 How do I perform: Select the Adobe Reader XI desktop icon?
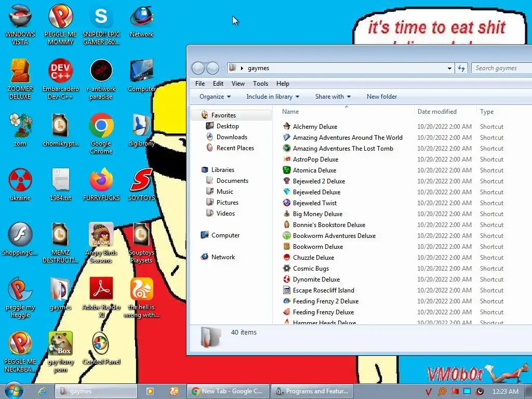[101, 298]
